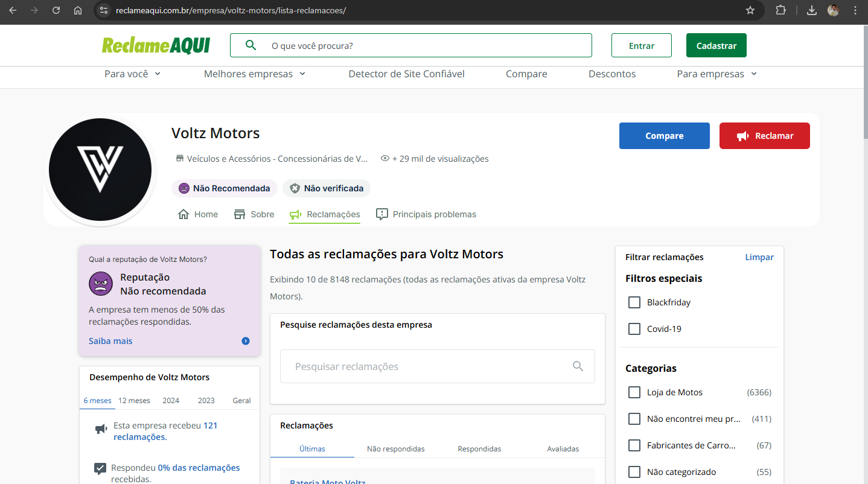Check the Não encontrei meu pr... category
The height and width of the screenshot is (484, 868).
[x=634, y=419]
